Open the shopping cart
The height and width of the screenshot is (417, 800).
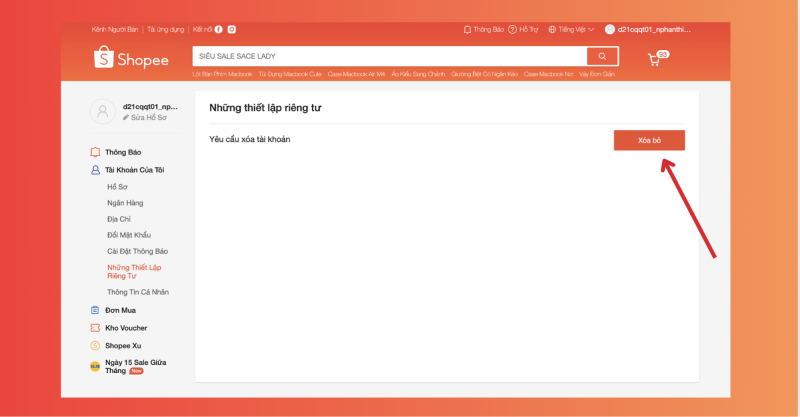tap(655, 59)
